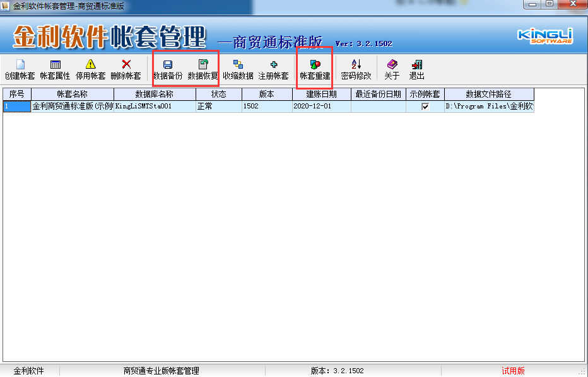Click the 版本 column header
588x377 pixels.
coord(267,94)
